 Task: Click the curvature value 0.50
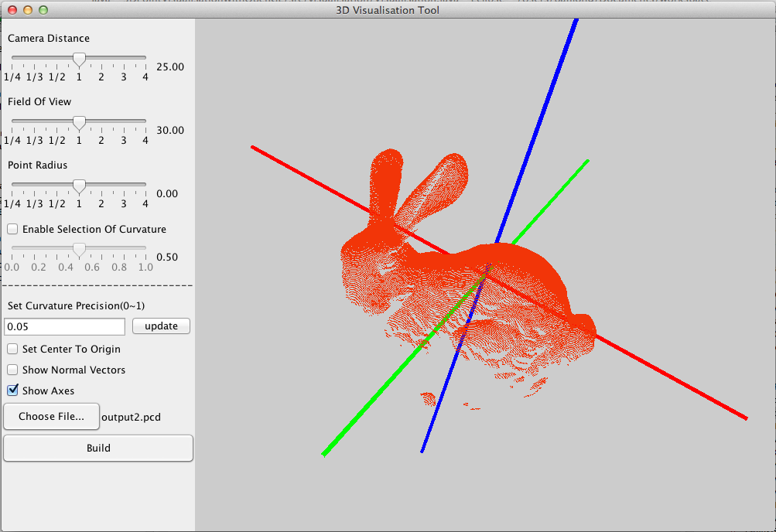[167, 257]
